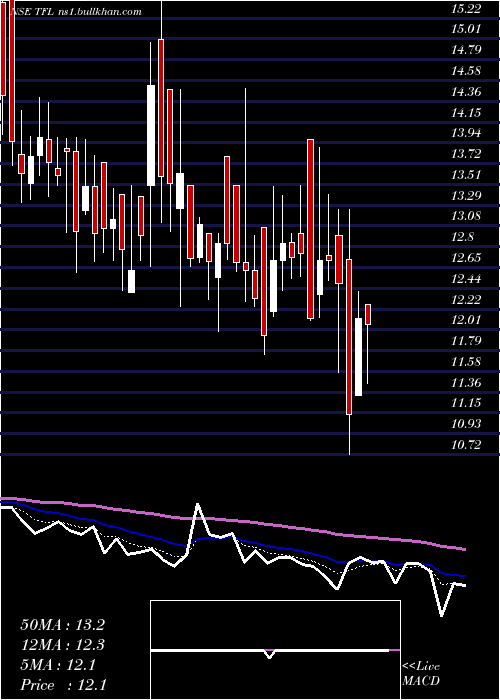Click the 12.44 price axis label
Screen dimensions: 500x700
click(x=466, y=279)
